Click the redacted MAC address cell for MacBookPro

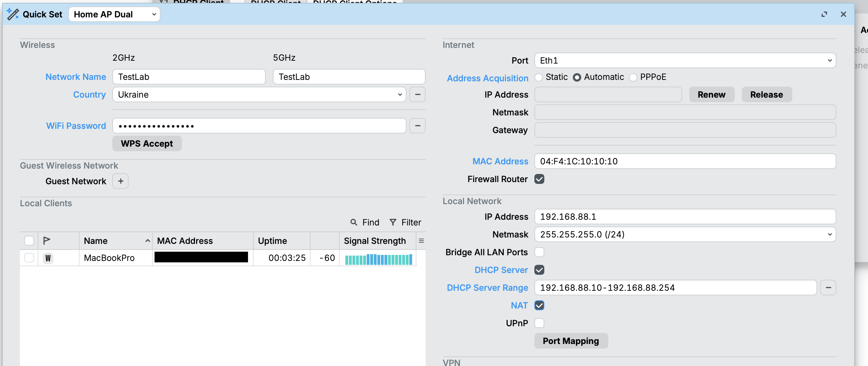tap(201, 257)
